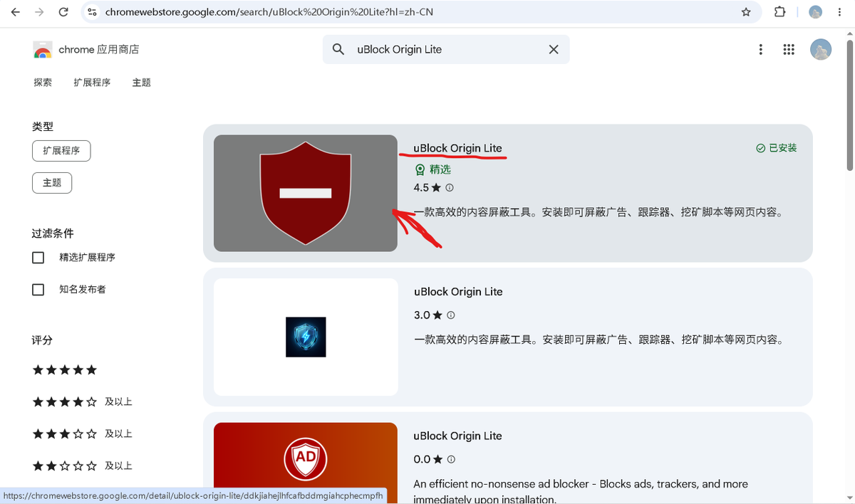The height and width of the screenshot is (504, 855).
Task: Go back to the previous page
Action: click(x=16, y=12)
